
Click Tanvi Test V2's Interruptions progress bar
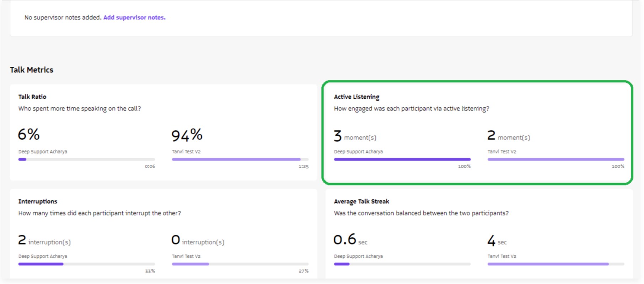240,264
